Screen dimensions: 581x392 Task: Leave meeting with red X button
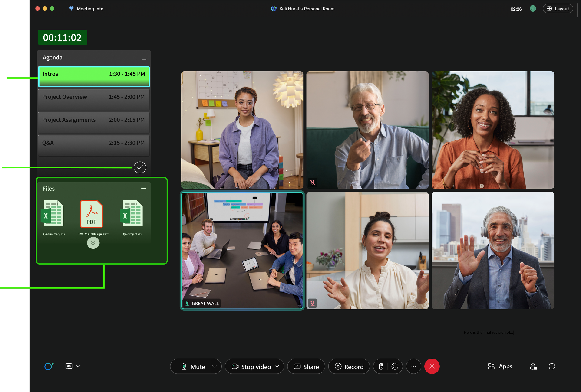tap(432, 366)
